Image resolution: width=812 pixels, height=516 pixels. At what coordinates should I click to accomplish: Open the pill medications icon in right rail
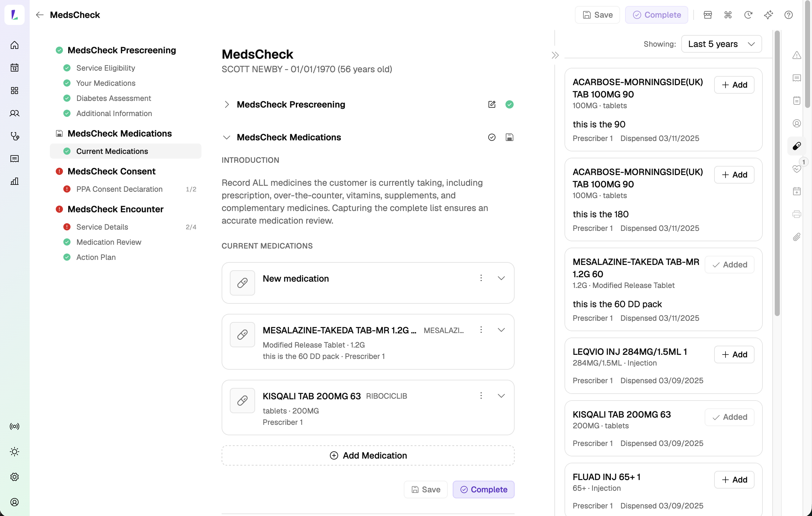click(797, 146)
